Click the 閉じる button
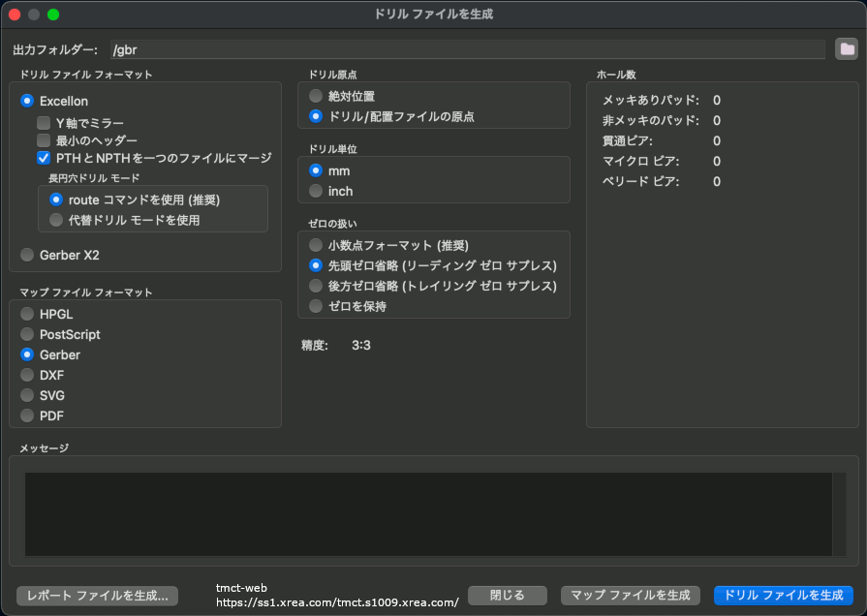867x616 pixels. pyautogui.click(x=507, y=596)
